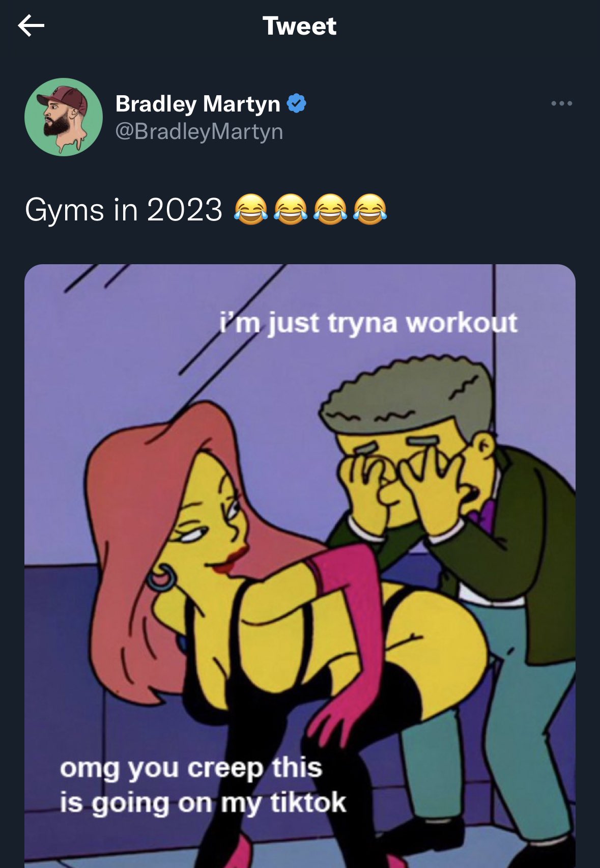Select the 'Gyms in 2023' tweet text
Screen dimensions: 600x868
[x=124, y=210]
